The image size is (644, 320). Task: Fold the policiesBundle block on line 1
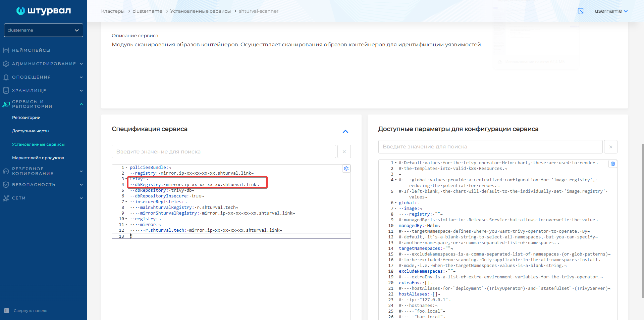(126, 168)
